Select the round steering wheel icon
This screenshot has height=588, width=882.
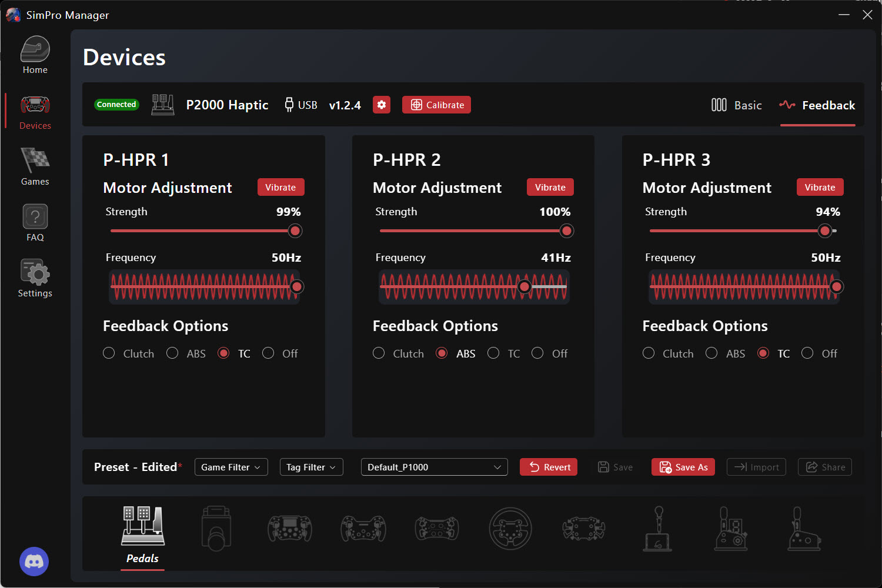click(510, 529)
